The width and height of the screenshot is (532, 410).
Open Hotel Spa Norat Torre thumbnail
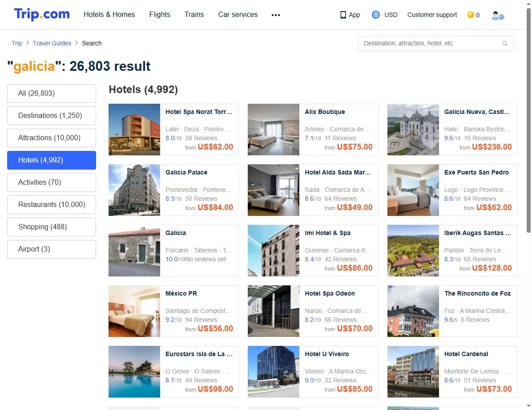click(134, 130)
